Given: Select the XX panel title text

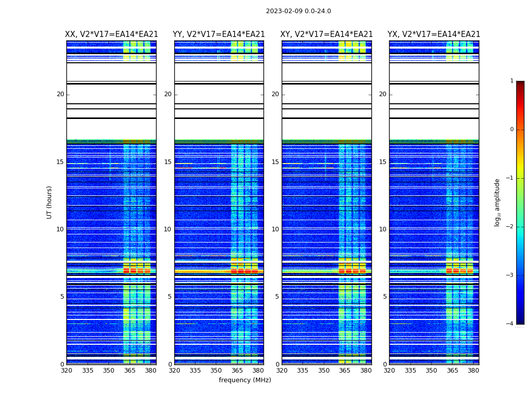Looking at the screenshot, I should (x=111, y=34).
